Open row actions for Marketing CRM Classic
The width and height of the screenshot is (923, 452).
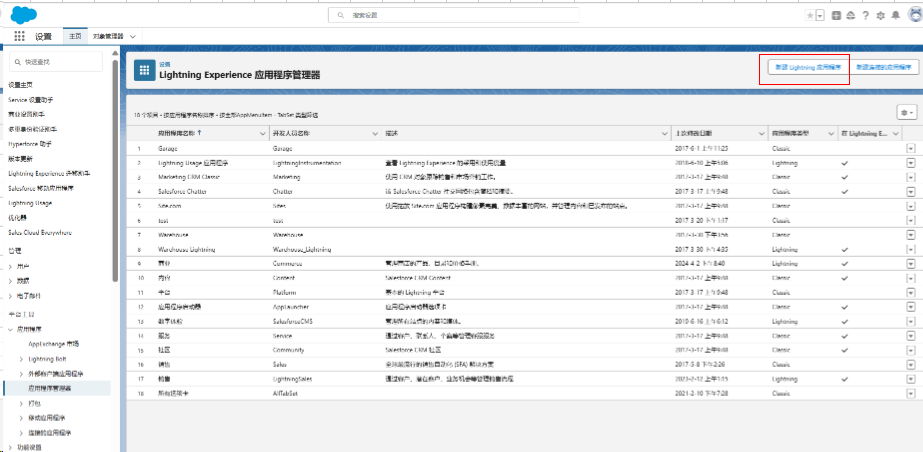pyautogui.click(x=911, y=177)
